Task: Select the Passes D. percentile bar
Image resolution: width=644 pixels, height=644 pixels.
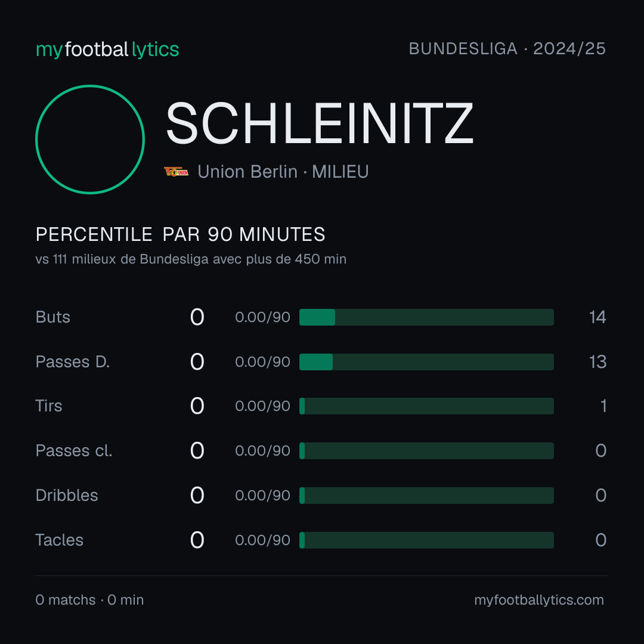Action: tap(426, 362)
